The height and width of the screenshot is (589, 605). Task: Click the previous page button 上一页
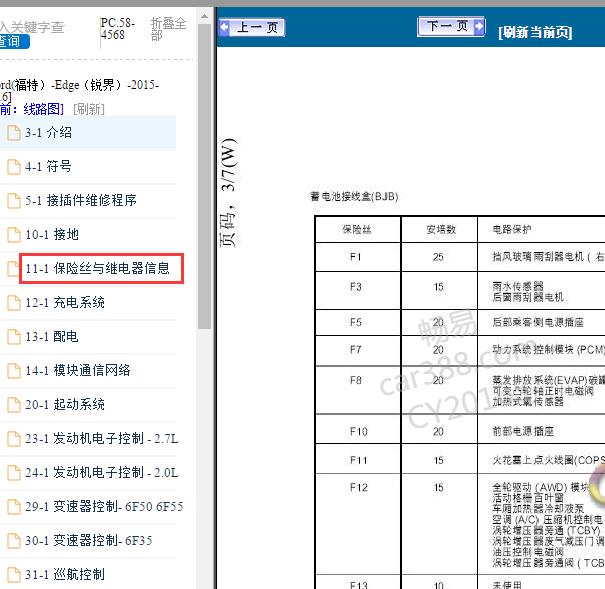(252, 27)
